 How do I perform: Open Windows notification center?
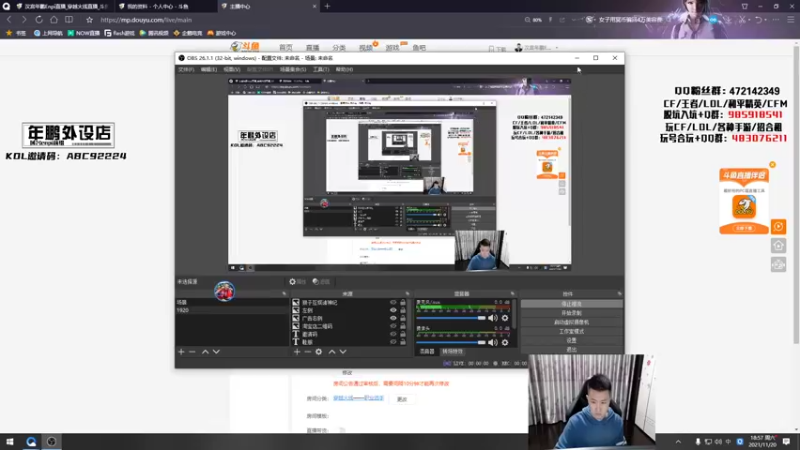click(786, 441)
